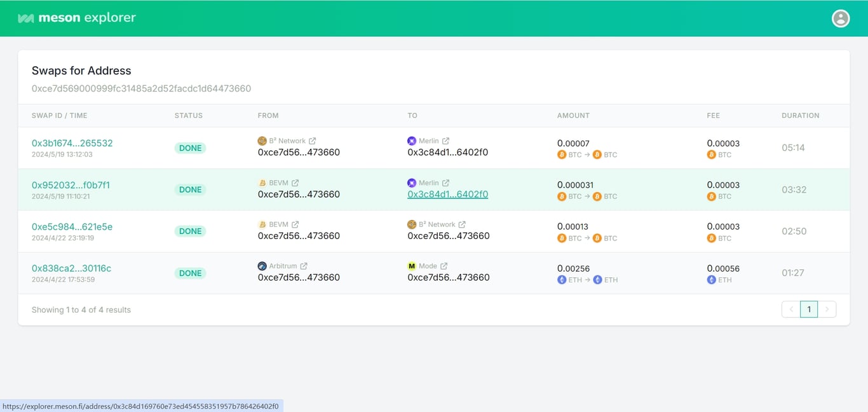Click duration value 02:50
Screen dimensions: 868x412
tap(794, 231)
